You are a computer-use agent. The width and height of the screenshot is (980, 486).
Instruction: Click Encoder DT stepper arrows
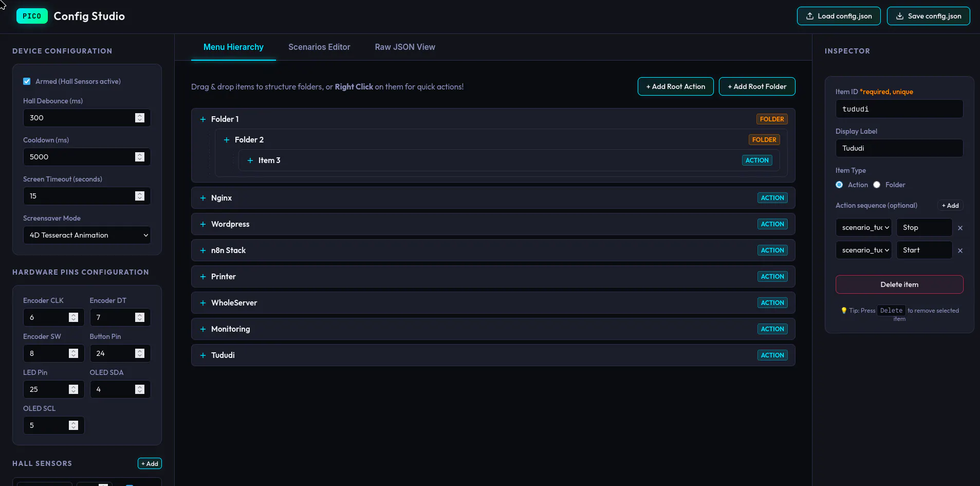pos(140,317)
